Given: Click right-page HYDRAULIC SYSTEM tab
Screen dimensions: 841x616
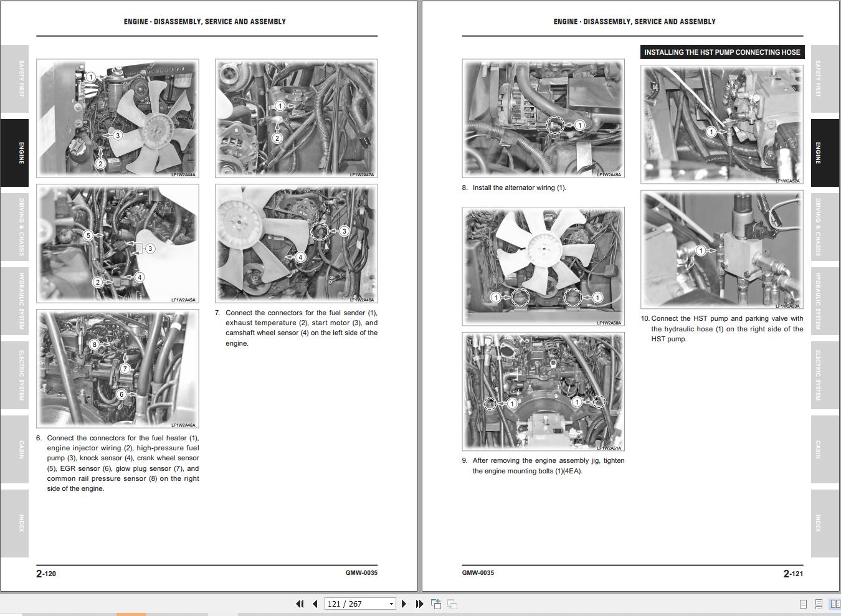Looking at the screenshot, I should point(825,301).
